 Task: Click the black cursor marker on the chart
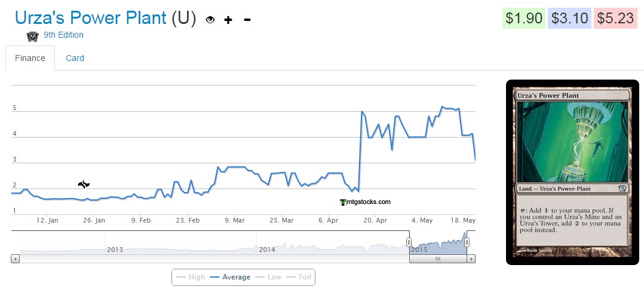click(84, 185)
